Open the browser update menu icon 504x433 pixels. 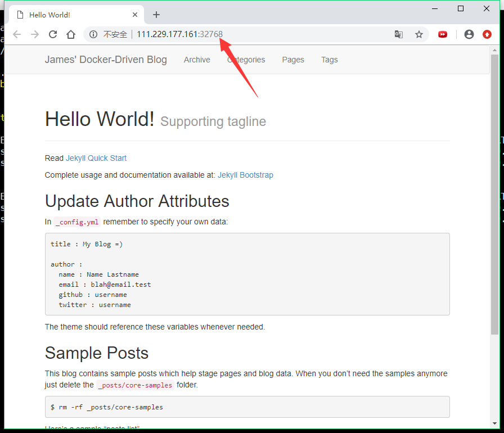[x=487, y=34]
